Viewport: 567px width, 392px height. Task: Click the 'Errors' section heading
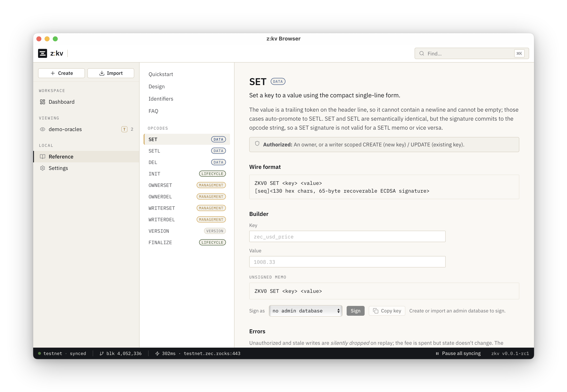point(257,331)
